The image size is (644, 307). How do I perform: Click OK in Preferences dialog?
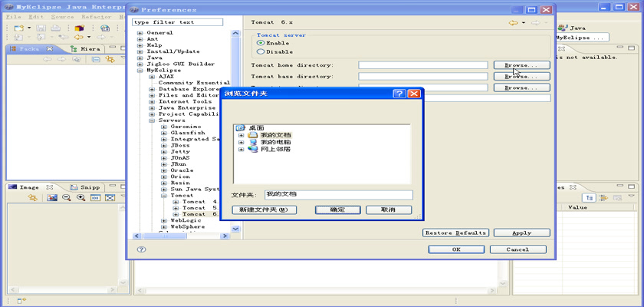[x=456, y=249]
